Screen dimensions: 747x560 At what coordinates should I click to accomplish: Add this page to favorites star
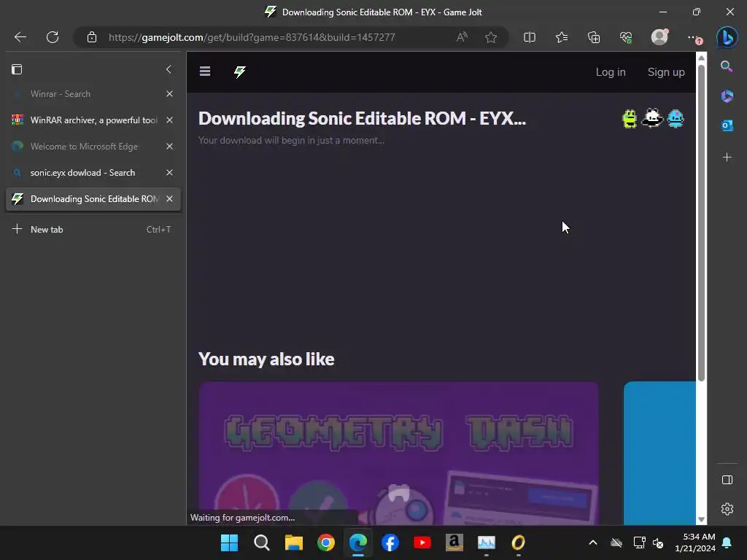[x=491, y=37]
